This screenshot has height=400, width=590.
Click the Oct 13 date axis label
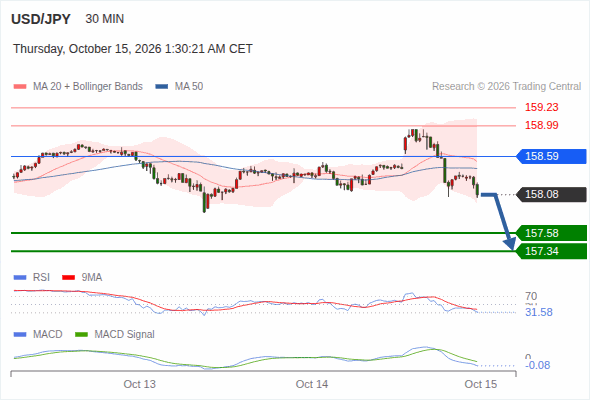point(140,384)
